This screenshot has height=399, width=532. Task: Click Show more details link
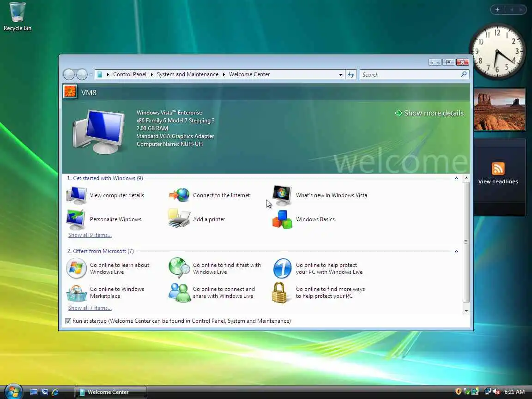tap(429, 113)
